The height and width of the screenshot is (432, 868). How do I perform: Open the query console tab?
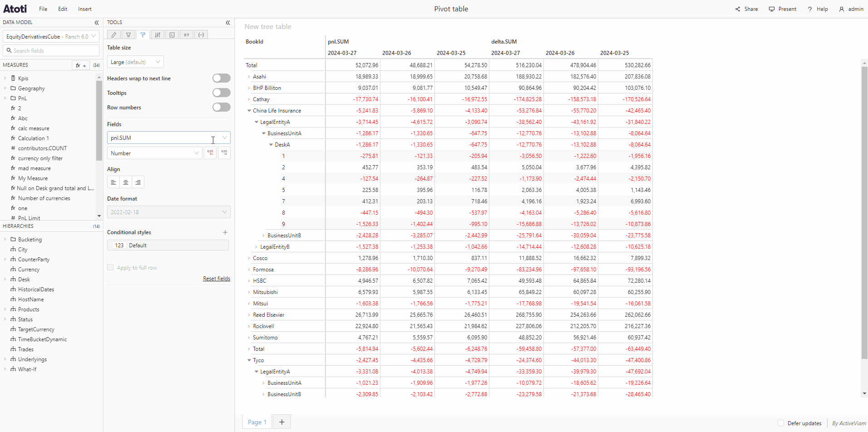point(172,34)
